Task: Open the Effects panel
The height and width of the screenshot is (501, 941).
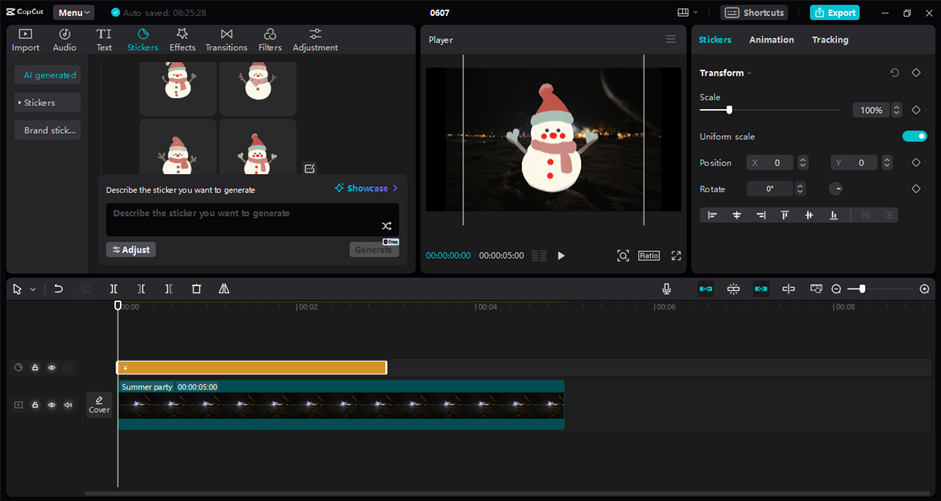Action: point(182,40)
